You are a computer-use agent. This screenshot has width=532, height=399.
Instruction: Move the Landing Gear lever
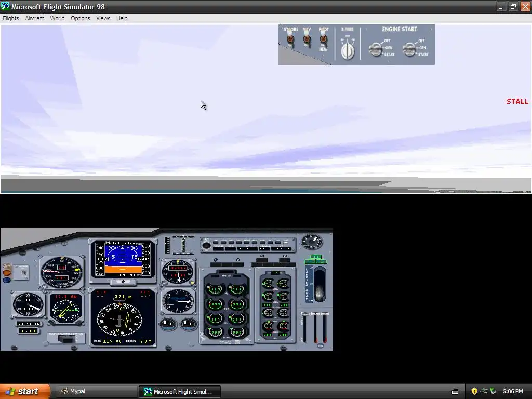pos(320,284)
